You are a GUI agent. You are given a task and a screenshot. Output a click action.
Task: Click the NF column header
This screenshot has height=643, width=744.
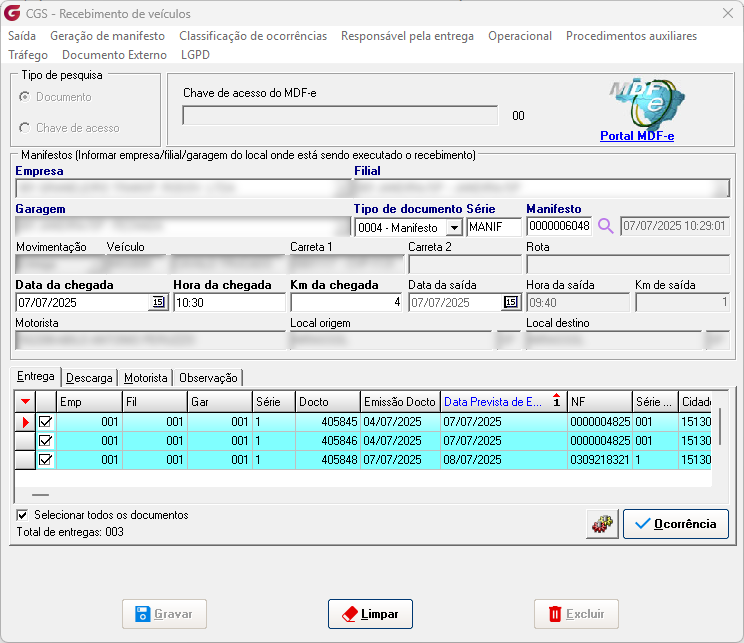pyautogui.click(x=600, y=402)
